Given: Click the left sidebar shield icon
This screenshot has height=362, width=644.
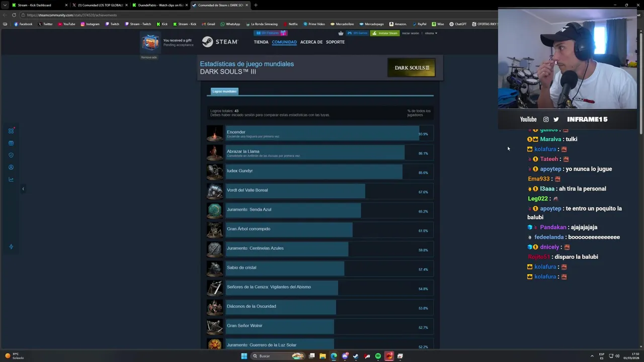Looking at the screenshot, I should pyautogui.click(x=11, y=155).
